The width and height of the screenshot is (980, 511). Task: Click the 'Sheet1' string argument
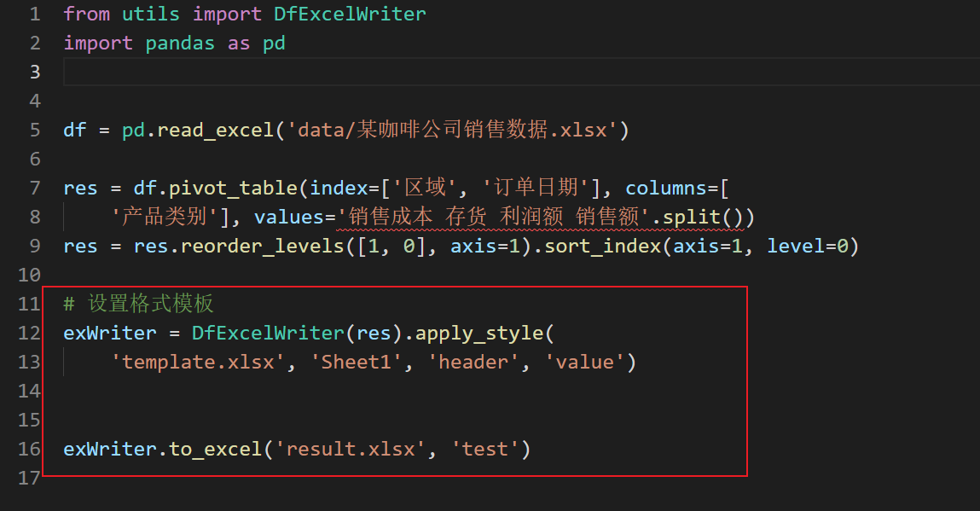(x=355, y=362)
